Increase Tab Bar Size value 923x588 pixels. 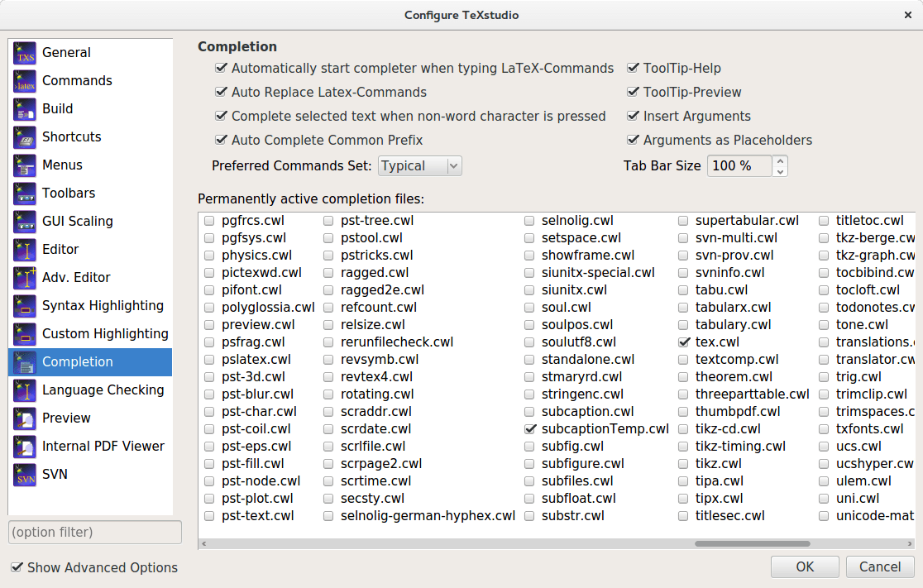coord(780,160)
